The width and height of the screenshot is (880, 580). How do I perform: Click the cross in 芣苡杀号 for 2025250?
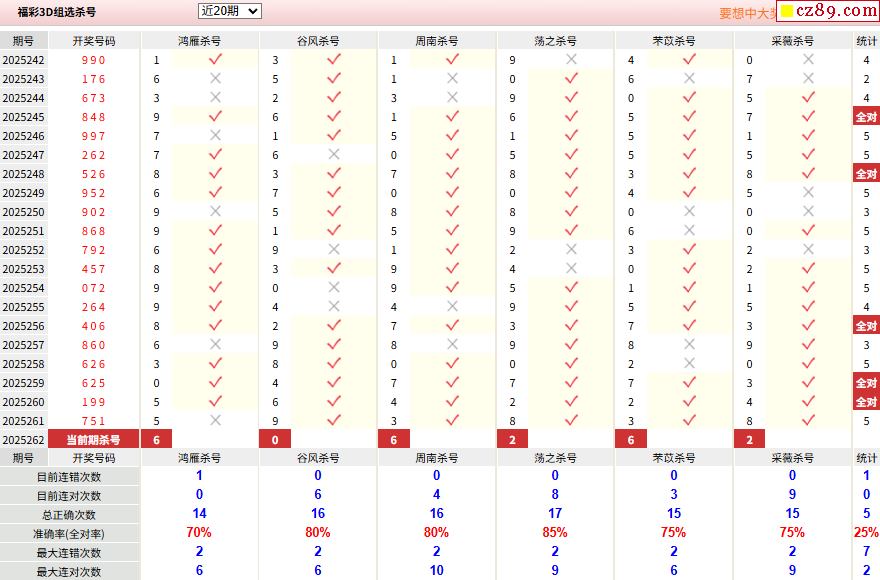click(690, 211)
